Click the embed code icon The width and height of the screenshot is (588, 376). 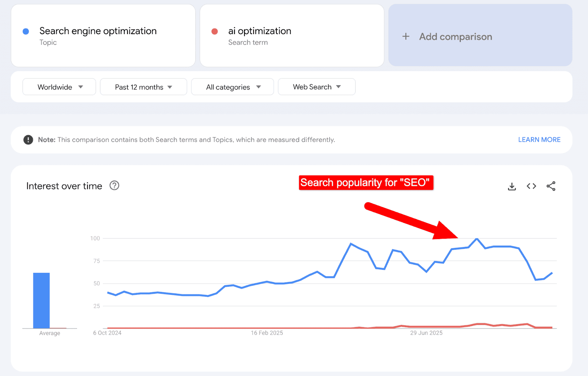pos(531,186)
